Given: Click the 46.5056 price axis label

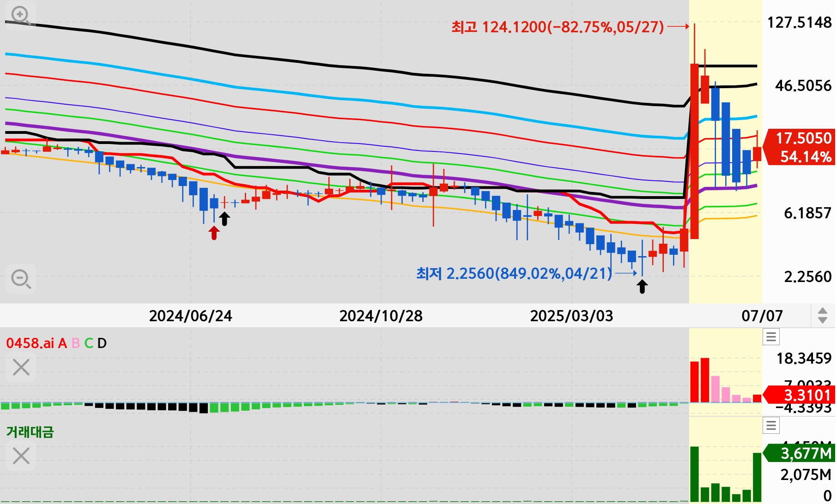Looking at the screenshot, I should point(803,85).
